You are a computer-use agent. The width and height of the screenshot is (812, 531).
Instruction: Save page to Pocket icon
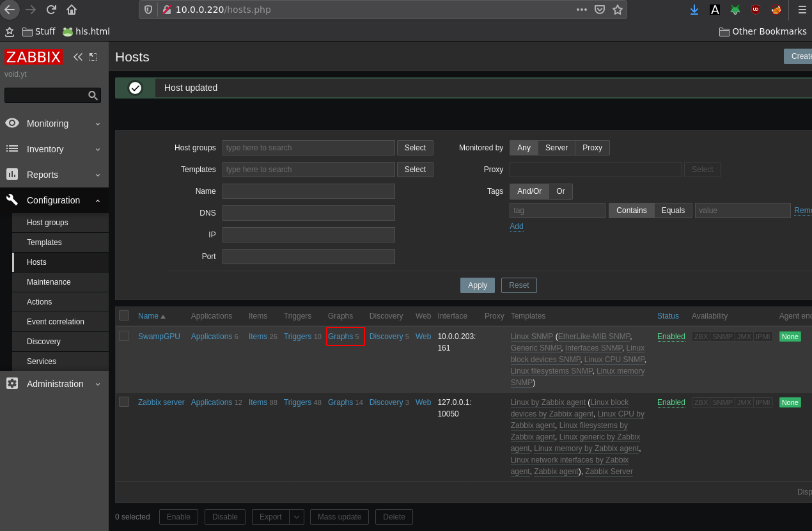pyautogui.click(x=600, y=10)
